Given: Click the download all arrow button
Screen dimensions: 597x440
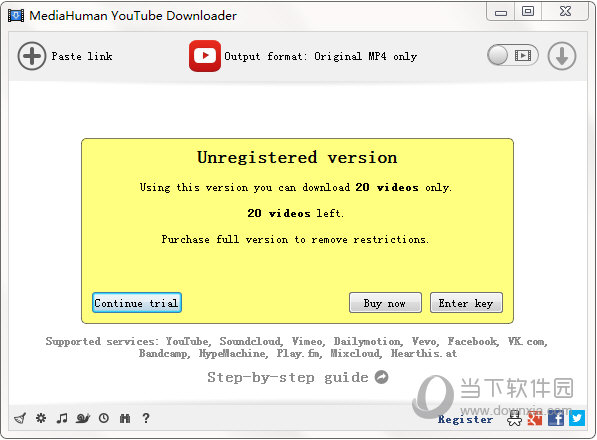Looking at the screenshot, I should click(x=562, y=56).
